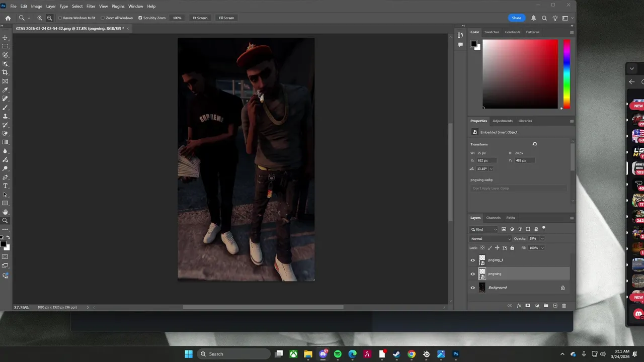Lock all using the padlock lock icon
Screen dimensions: 644x362
(x=512, y=248)
